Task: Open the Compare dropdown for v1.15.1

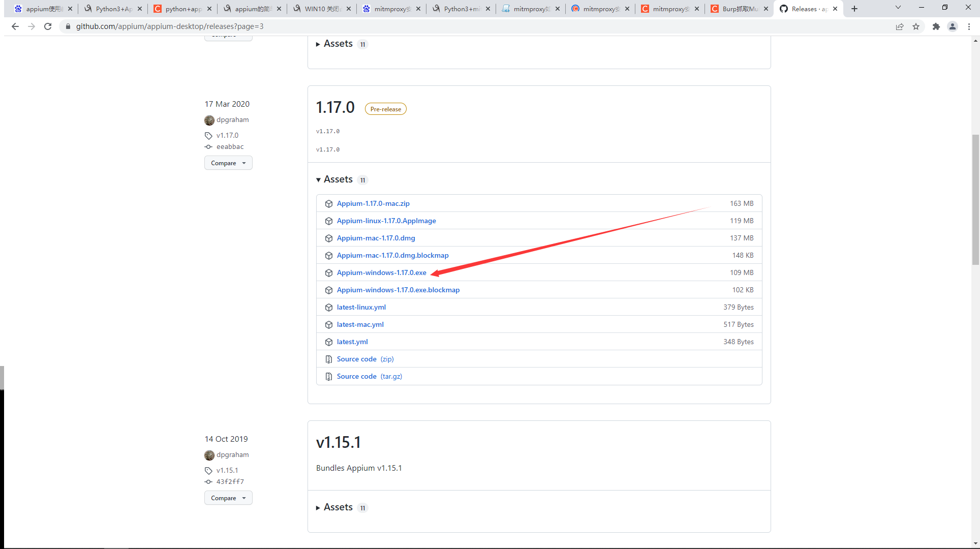Action: pos(228,498)
